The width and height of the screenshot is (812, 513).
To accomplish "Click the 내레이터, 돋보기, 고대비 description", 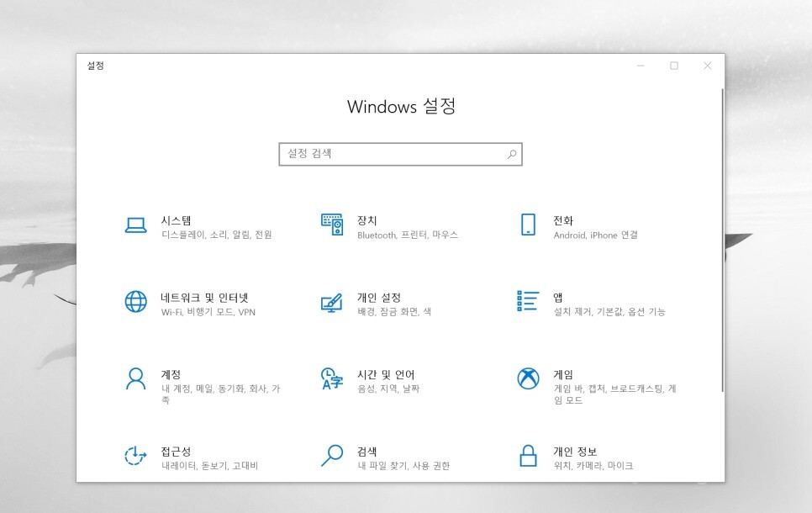I will pyautogui.click(x=210, y=465).
